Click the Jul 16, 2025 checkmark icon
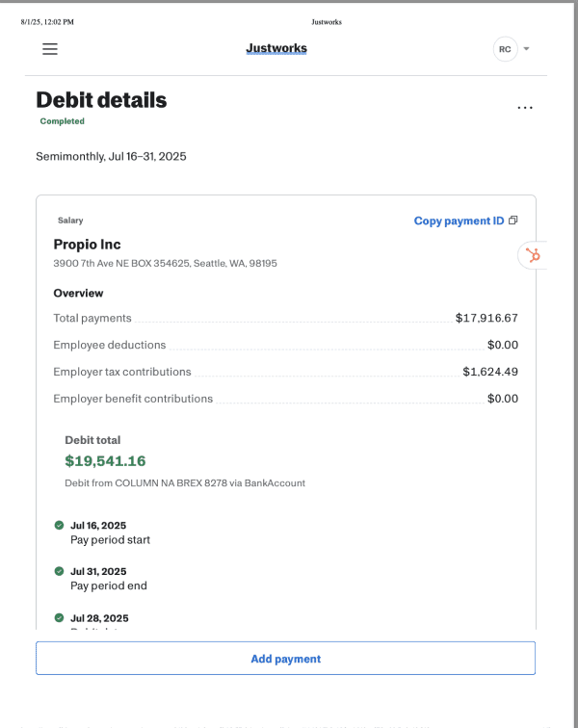 [x=59, y=525]
